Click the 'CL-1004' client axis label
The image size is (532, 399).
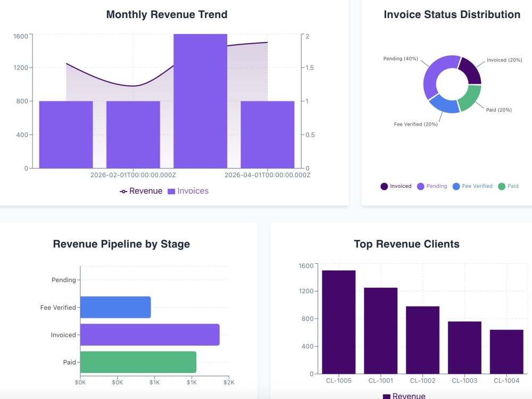point(506,381)
